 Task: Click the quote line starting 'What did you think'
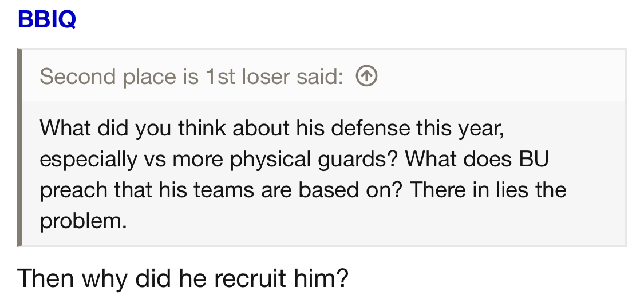click(272, 128)
